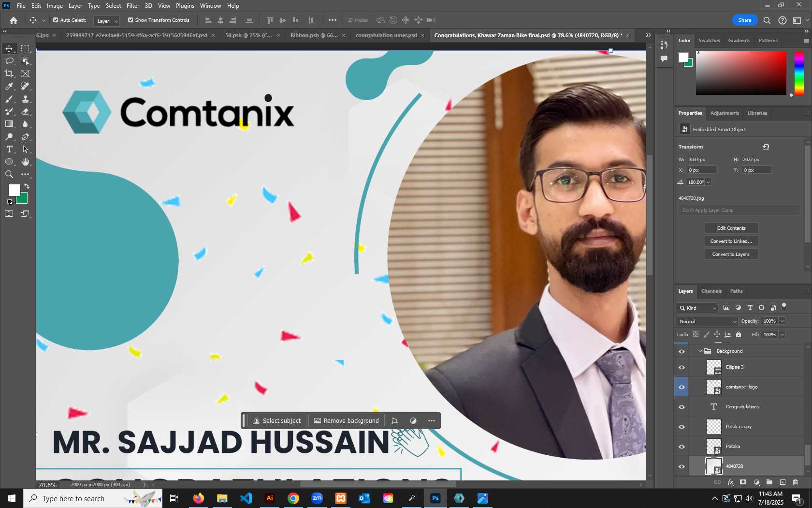Toggle the Auto-Select checkbox

pyautogui.click(x=56, y=20)
